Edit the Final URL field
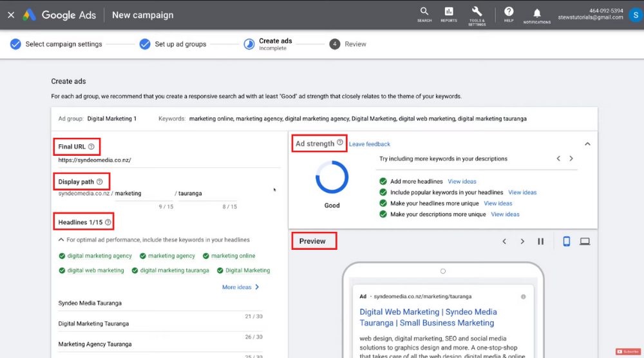This screenshot has width=644, height=358. pyautogui.click(x=169, y=160)
